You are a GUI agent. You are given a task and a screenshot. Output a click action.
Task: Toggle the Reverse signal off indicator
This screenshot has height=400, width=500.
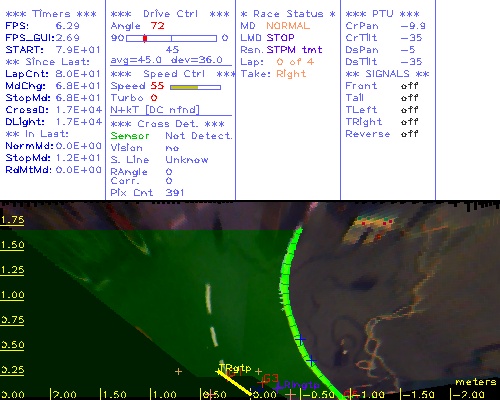tap(409, 134)
